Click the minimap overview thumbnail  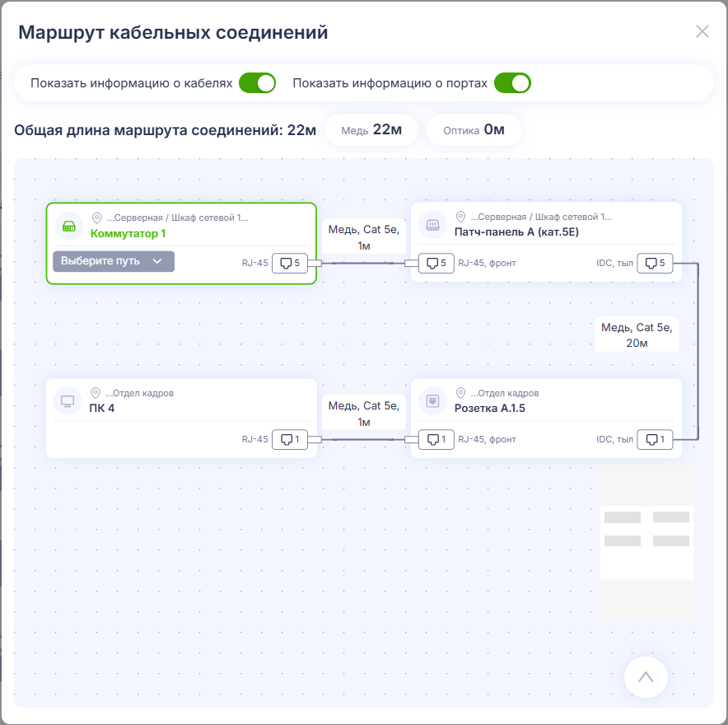[x=646, y=543]
